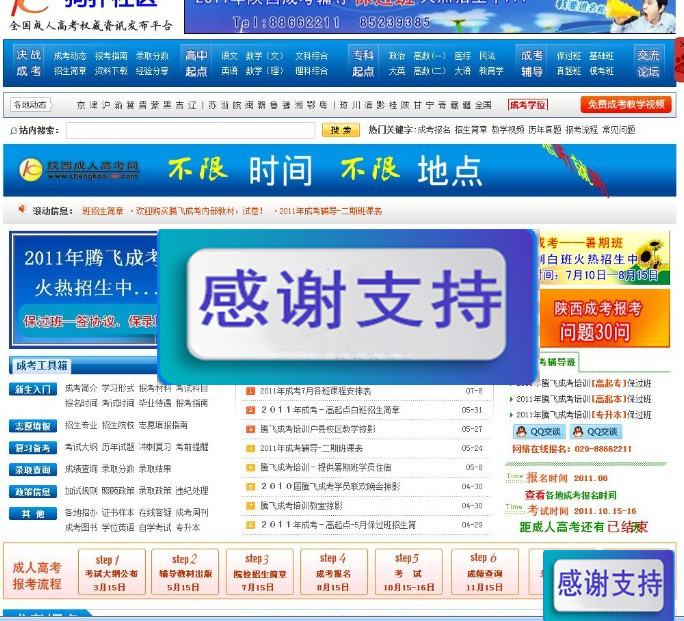Screen dimensions: 684x621
Task: Click the 录取查询 blue label
Action: 33,470
